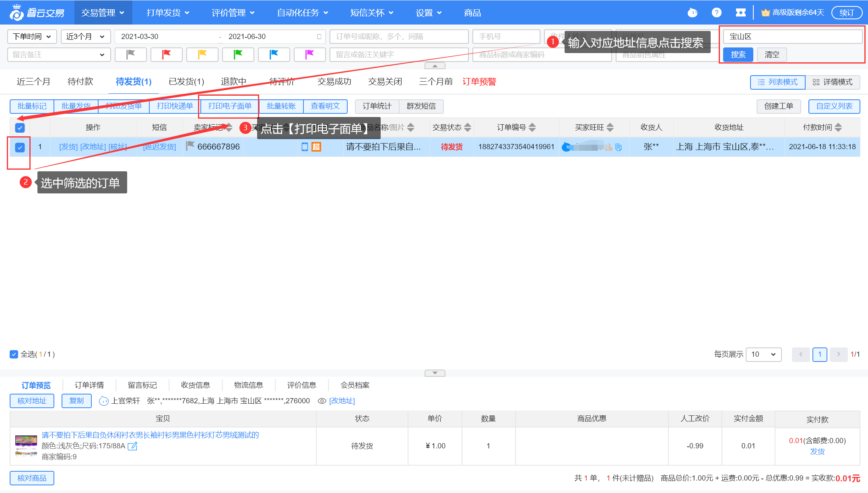Open the coupon ticket icon in header
This screenshot has height=493, width=868.
tap(740, 12)
